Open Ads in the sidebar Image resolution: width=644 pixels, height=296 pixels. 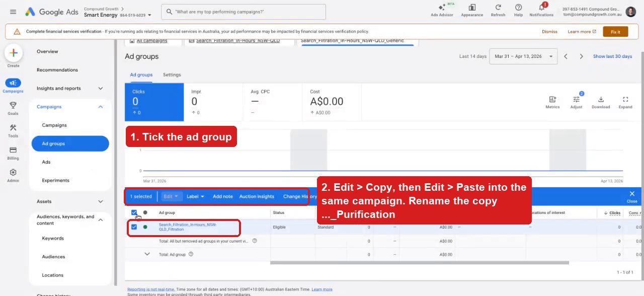pos(46,162)
